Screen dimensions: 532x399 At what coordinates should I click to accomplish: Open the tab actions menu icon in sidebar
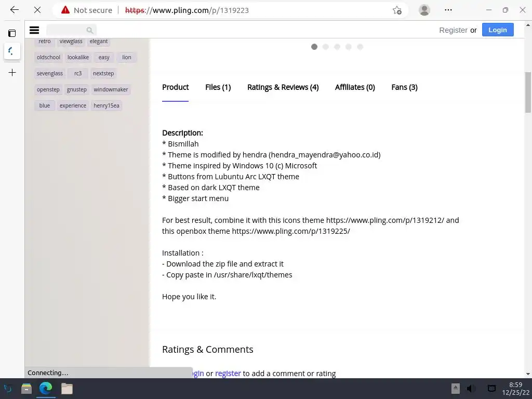click(x=12, y=33)
